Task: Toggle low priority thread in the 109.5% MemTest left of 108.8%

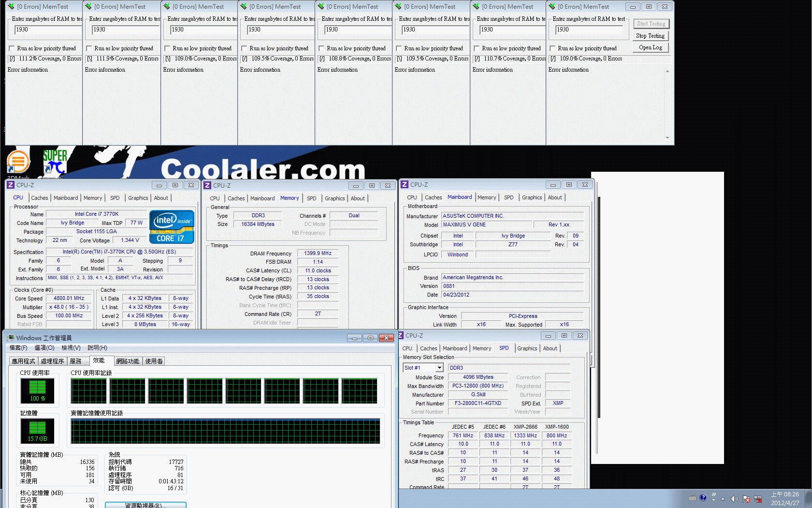Action: pos(244,48)
